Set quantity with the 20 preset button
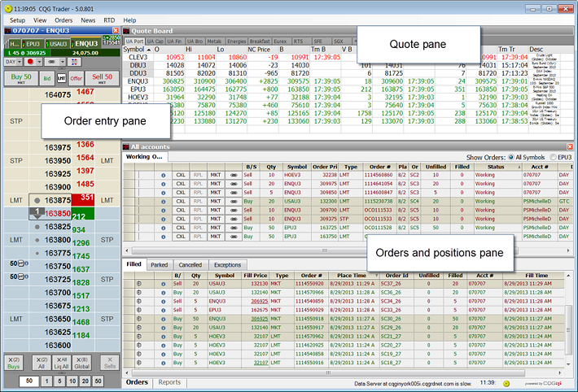Screen dimensions: 578x392 [85, 381]
